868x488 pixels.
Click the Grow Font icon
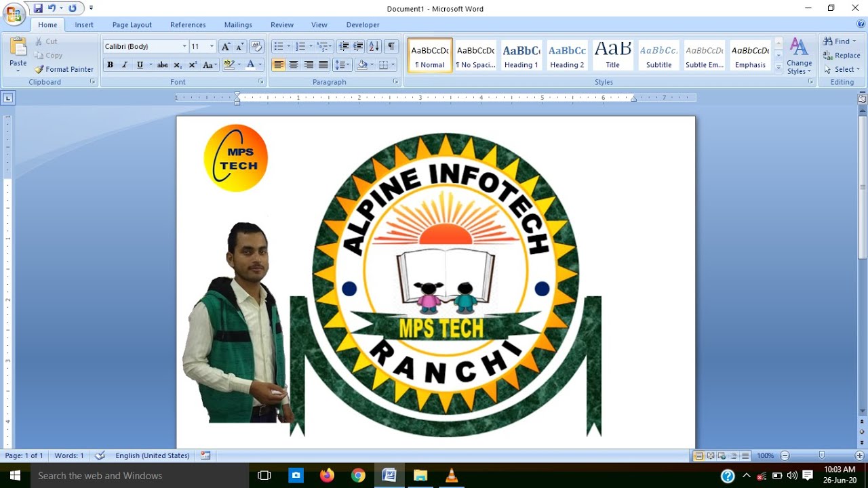(226, 46)
